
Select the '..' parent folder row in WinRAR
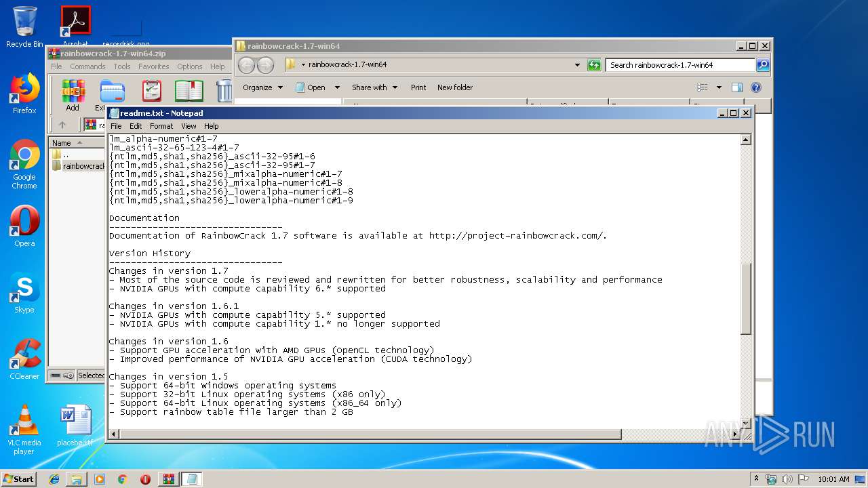point(66,155)
